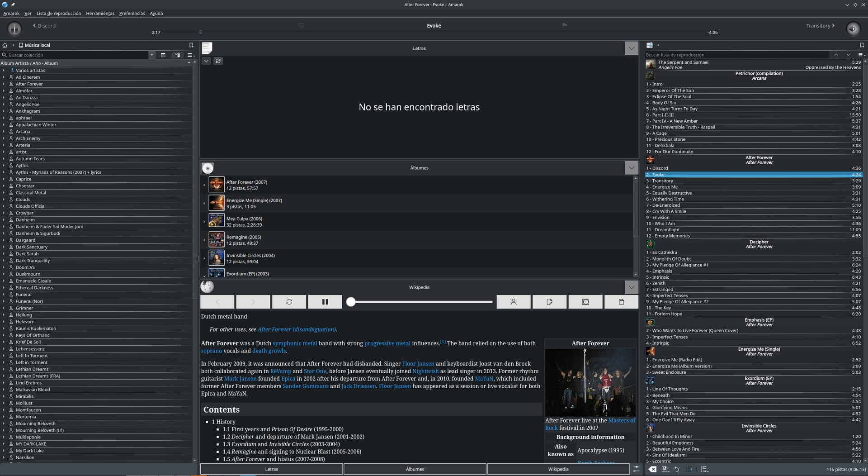Open collection sort options hamburger menu
The width and height of the screenshot is (868, 476).
[x=191, y=55]
